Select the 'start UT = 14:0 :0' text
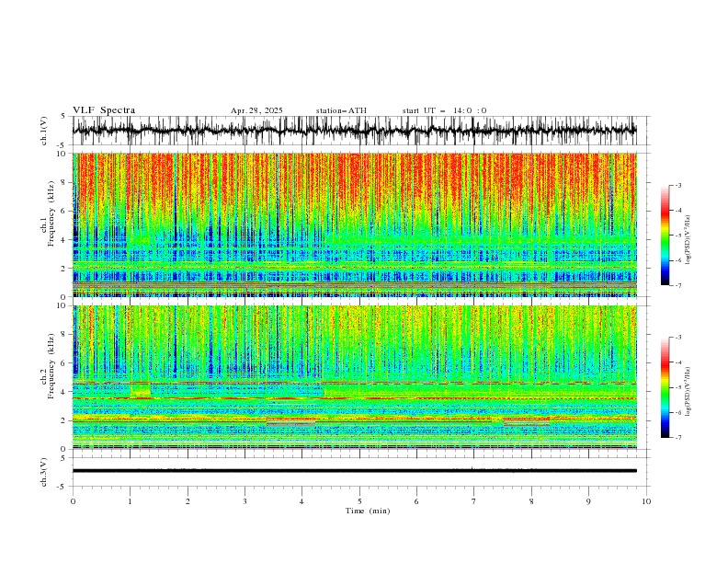The width and height of the screenshot is (728, 563). click(444, 110)
